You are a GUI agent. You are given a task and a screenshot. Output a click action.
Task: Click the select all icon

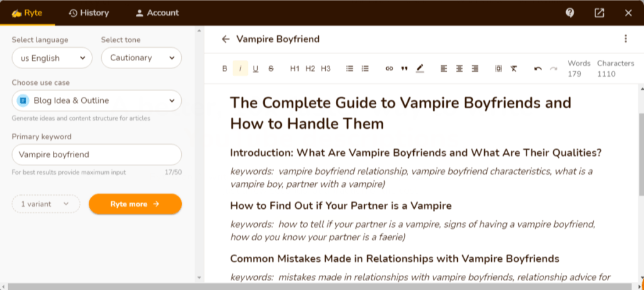(498, 69)
